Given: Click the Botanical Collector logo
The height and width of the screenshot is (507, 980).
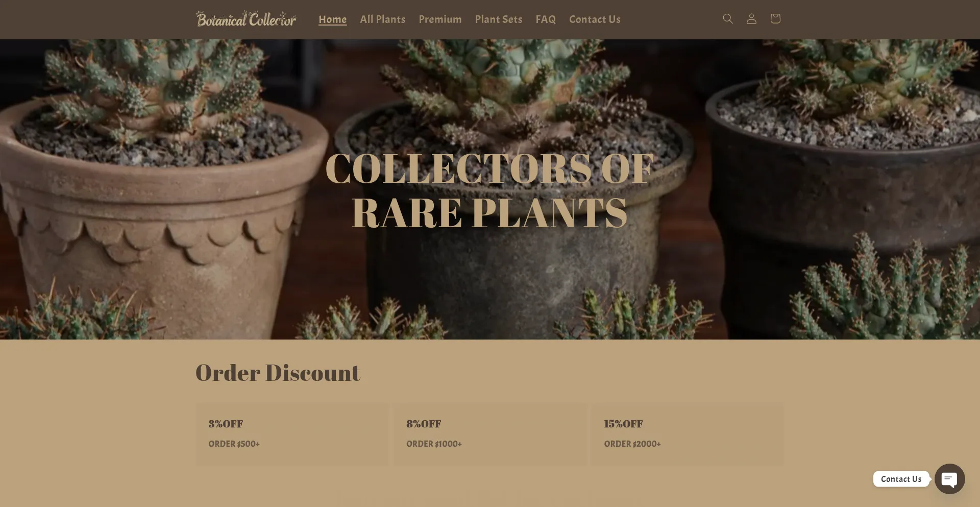Looking at the screenshot, I should (x=246, y=19).
